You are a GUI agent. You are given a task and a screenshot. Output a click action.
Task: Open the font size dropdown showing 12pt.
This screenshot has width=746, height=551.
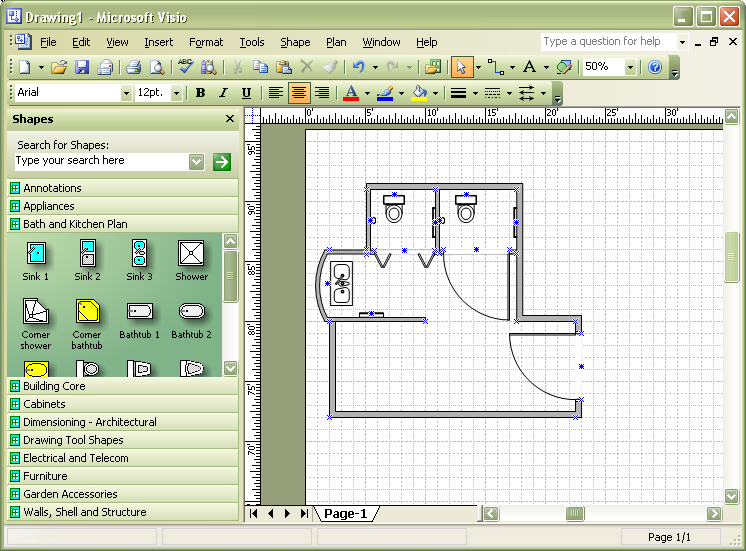177,93
